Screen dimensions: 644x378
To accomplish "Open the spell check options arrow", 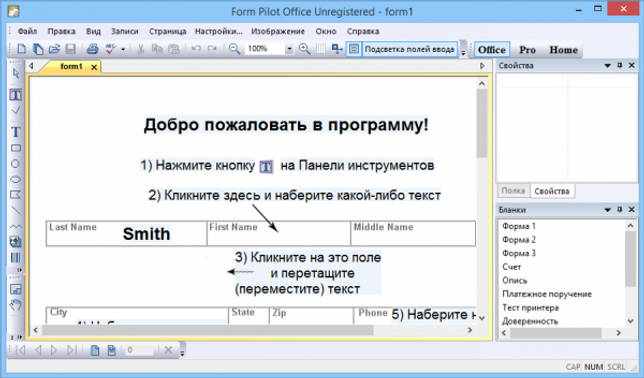I will 123,50.
